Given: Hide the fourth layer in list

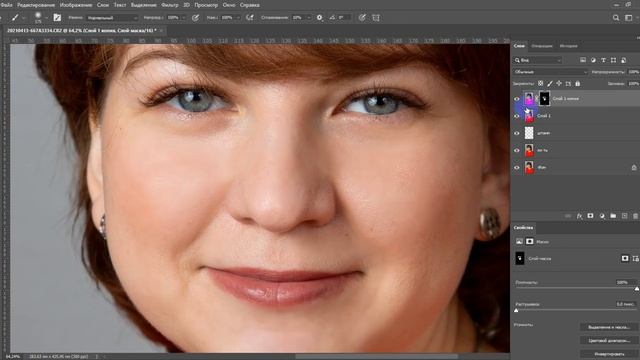Looking at the screenshot, I should coord(517,150).
